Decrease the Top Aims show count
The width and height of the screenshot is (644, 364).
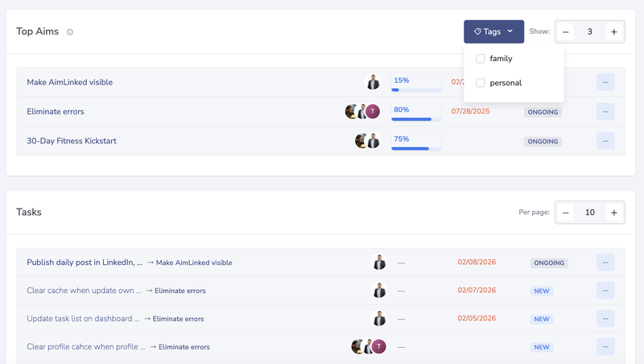[x=566, y=32]
